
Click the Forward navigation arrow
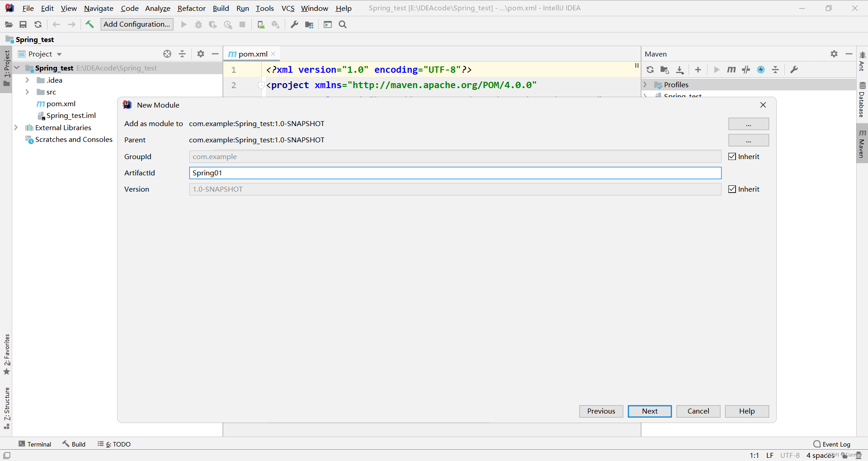click(x=71, y=24)
